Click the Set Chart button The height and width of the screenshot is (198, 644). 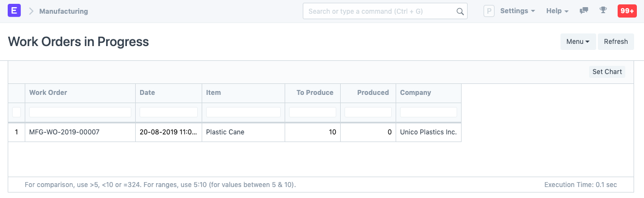pyautogui.click(x=607, y=72)
